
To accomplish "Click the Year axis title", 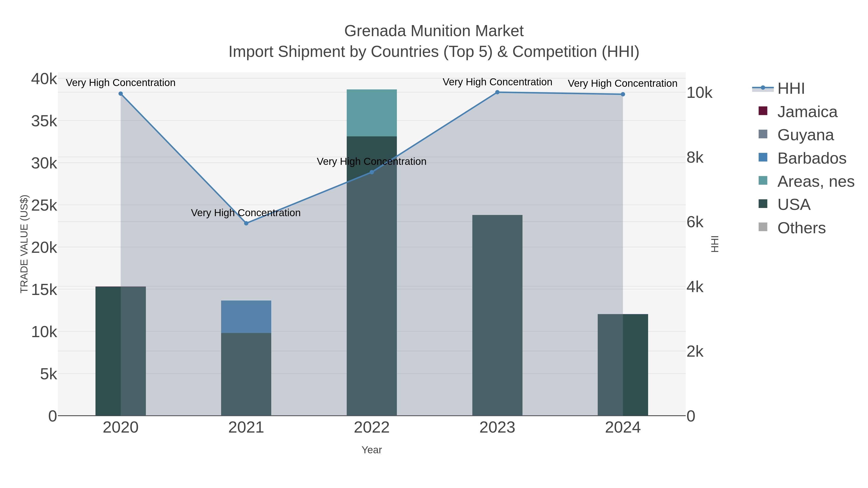I will 372,450.
